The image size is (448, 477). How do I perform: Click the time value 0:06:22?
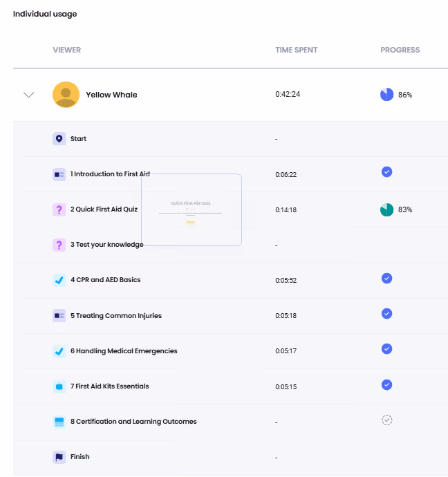(x=286, y=175)
